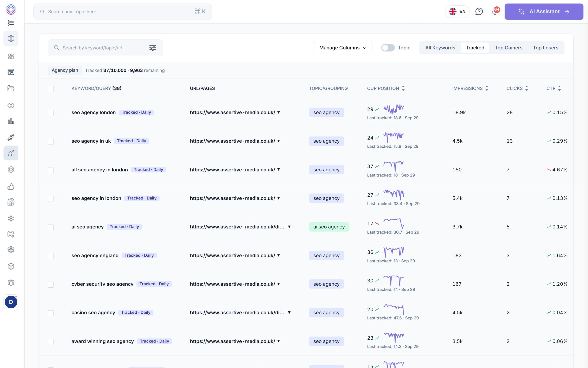This screenshot has height=368, width=588.
Task: Open the Manage Columns dropdown
Action: pos(343,48)
